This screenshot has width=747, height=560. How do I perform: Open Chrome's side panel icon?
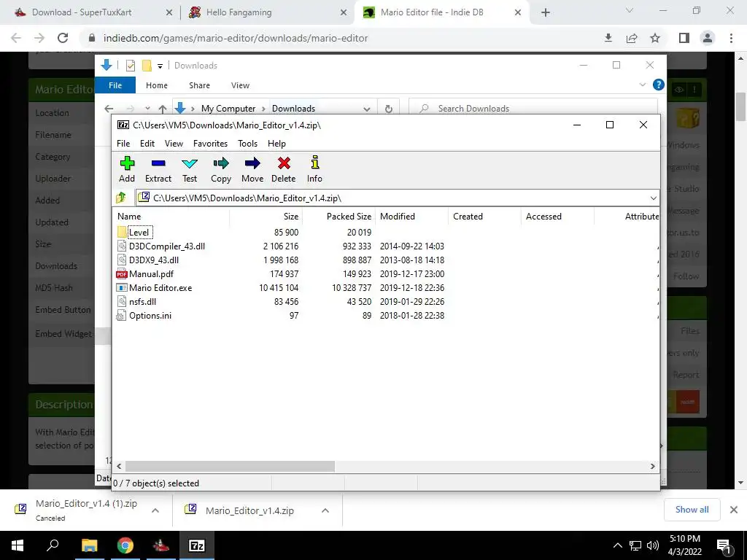coord(684,38)
